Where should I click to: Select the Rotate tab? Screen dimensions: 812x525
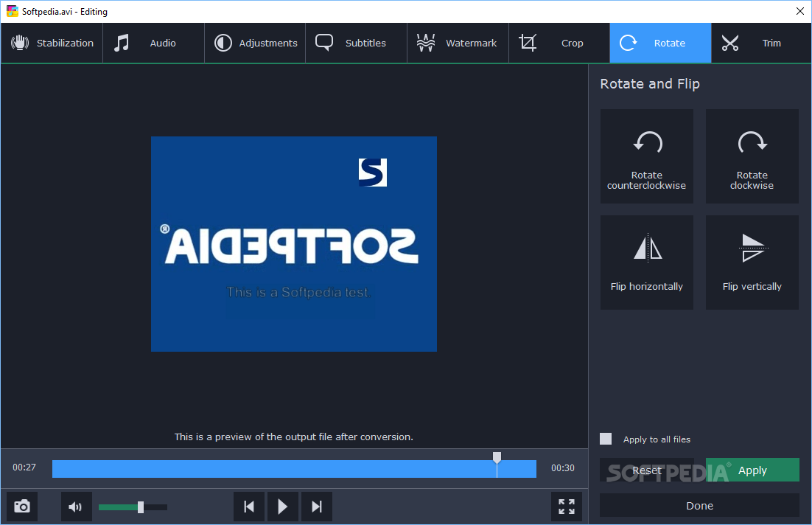pos(660,43)
